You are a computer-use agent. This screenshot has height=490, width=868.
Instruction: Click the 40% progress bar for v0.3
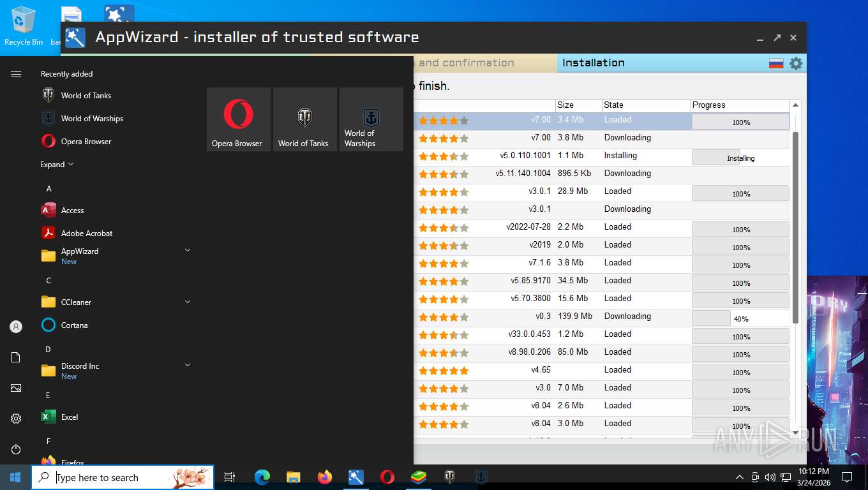click(x=740, y=318)
